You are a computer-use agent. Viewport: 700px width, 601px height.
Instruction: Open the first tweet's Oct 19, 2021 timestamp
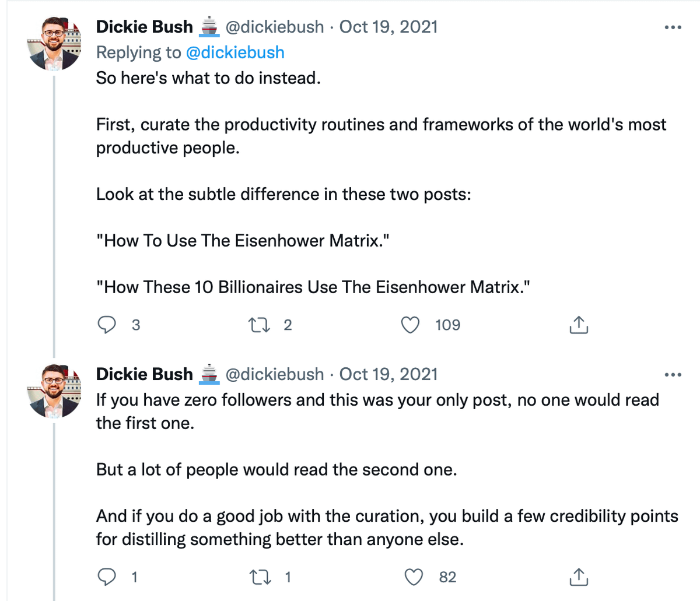388,27
